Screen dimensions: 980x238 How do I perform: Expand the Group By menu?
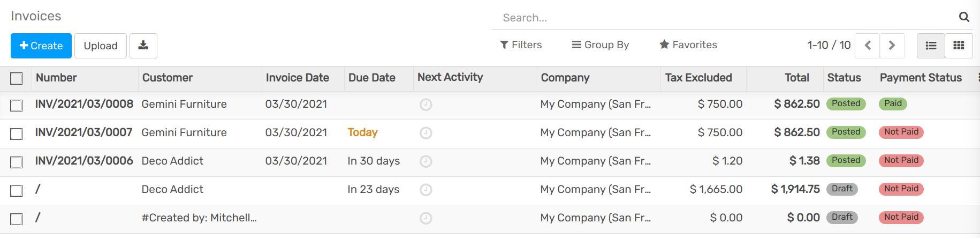click(x=601, y=45)
